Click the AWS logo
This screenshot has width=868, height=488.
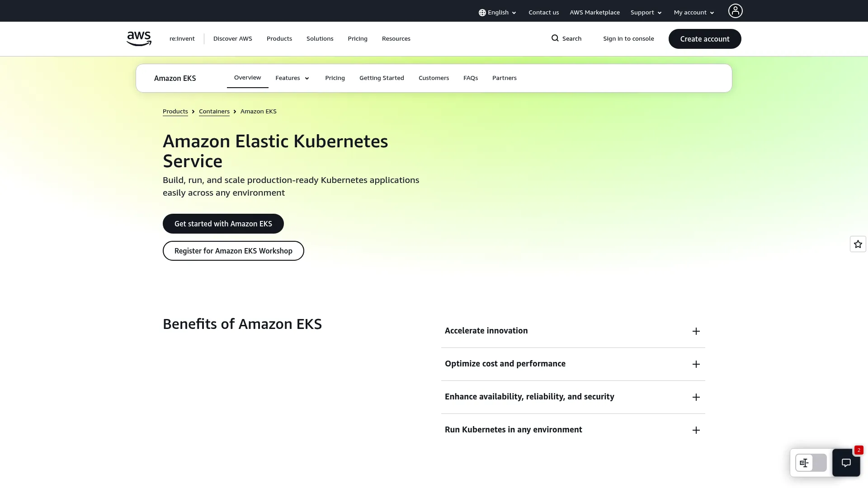139,39
